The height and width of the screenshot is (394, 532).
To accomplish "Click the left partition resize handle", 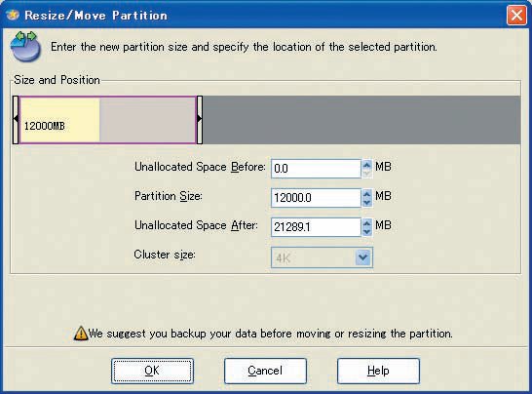I will 16,120.
